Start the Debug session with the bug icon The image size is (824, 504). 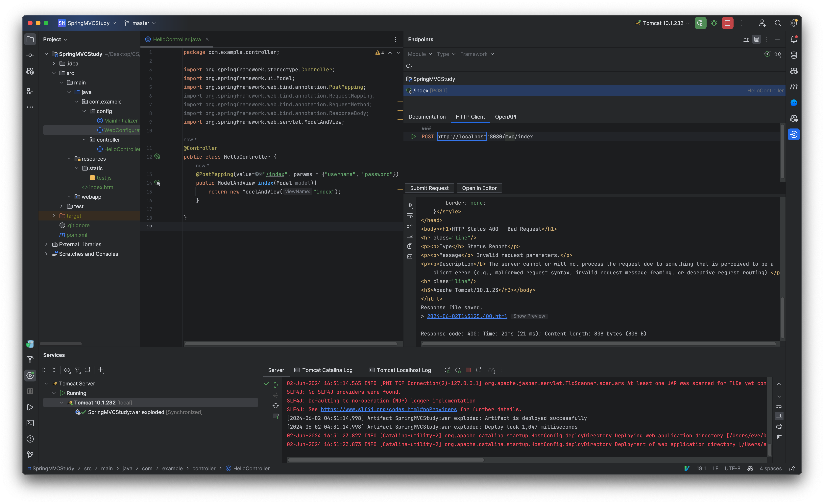[714, 23]
